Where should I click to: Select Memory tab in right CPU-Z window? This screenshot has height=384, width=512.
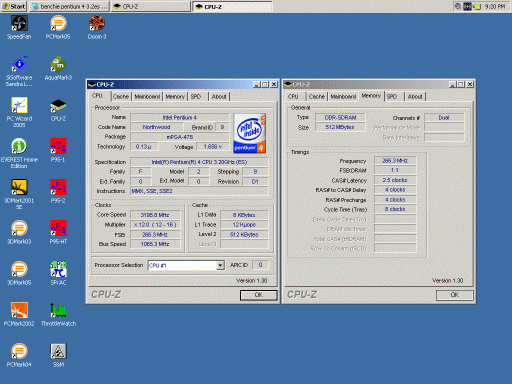click(x=371, y=96)
